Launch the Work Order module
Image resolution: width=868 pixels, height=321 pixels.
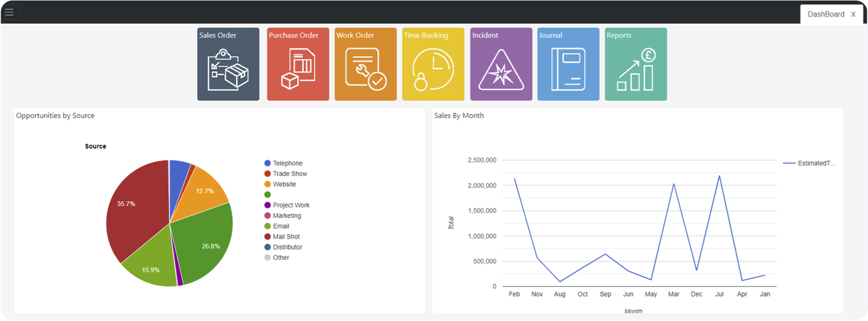[365, 65]
